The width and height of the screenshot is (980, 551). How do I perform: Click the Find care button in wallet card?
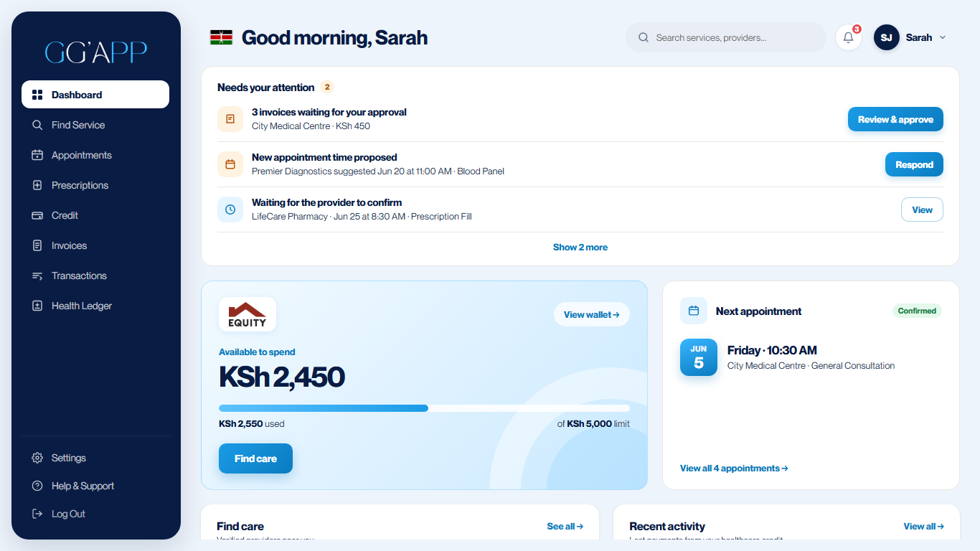tap(255, 458)
